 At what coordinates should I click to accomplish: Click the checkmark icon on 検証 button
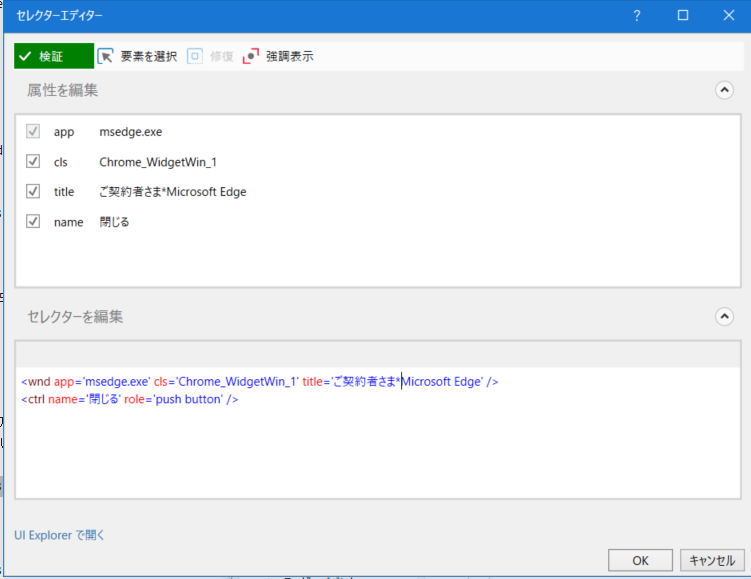(x=25, y=57)
